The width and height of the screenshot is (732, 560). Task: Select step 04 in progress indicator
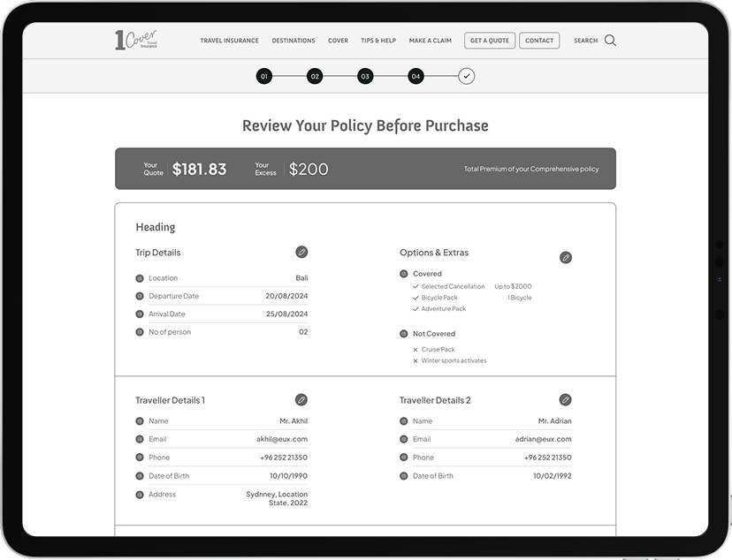[x=416, y=77]
